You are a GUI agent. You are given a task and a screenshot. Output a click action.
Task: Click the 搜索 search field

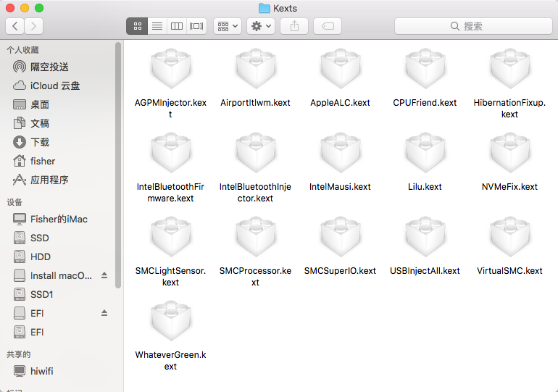point(473,26)
